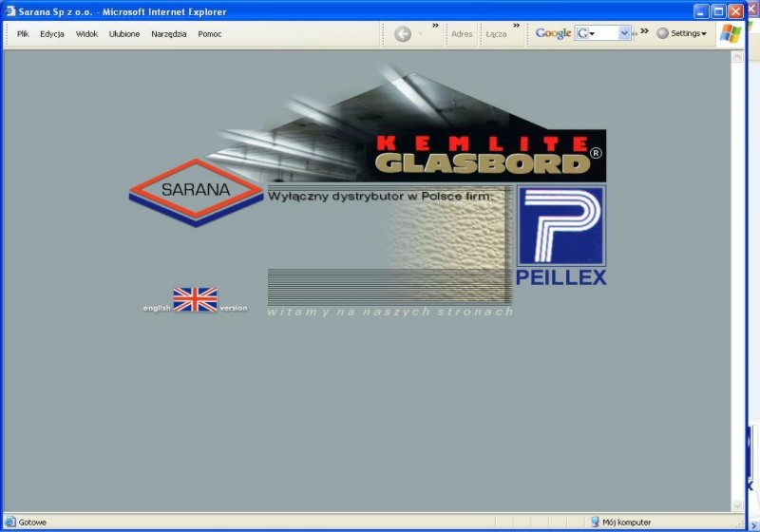Viewport: 760px width, 532px height.
Task: Expand the Google toolbar overflow chevron
Action: (x=644, y=31)
